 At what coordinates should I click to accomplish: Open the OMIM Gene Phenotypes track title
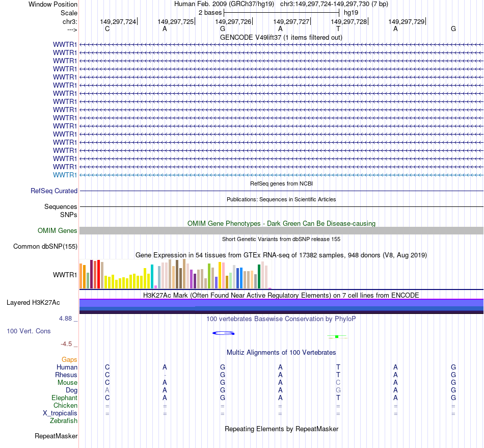click(x=281, y=224)
